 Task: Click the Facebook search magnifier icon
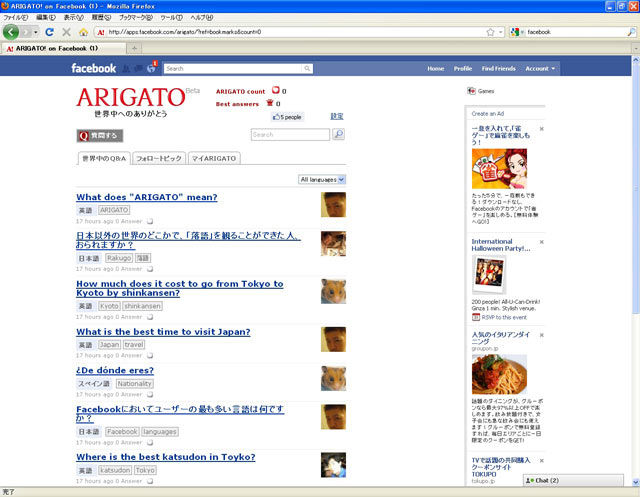tap(307, 69)
